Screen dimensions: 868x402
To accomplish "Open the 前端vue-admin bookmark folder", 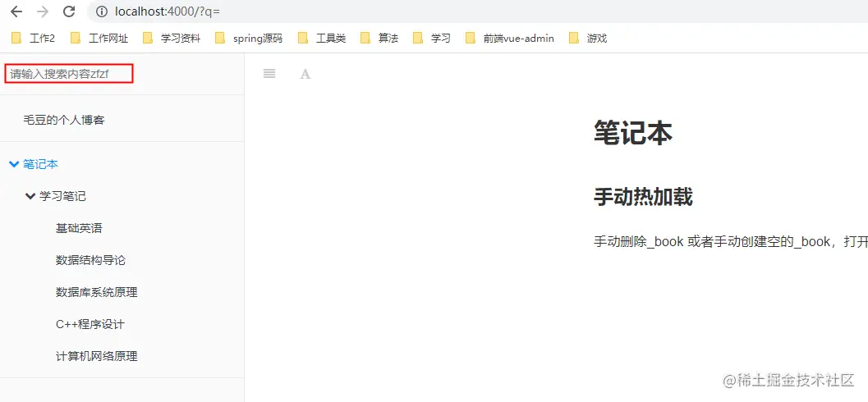I will coord(510,39).
